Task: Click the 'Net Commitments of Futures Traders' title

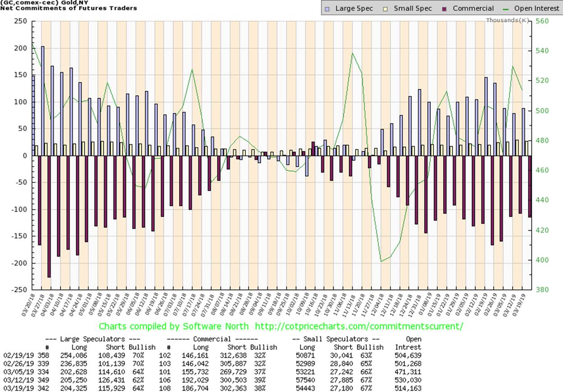Action: (69, 8)
